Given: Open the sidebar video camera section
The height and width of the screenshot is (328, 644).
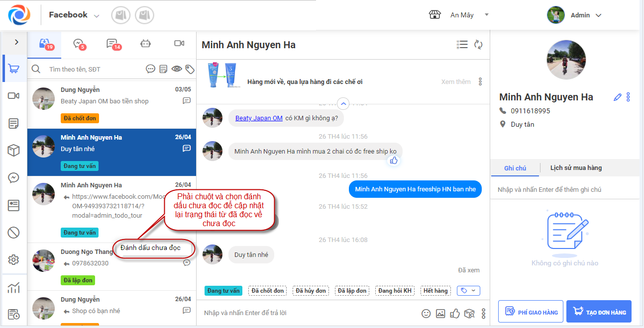Looking at the screenshot, I should pos(14,96).
